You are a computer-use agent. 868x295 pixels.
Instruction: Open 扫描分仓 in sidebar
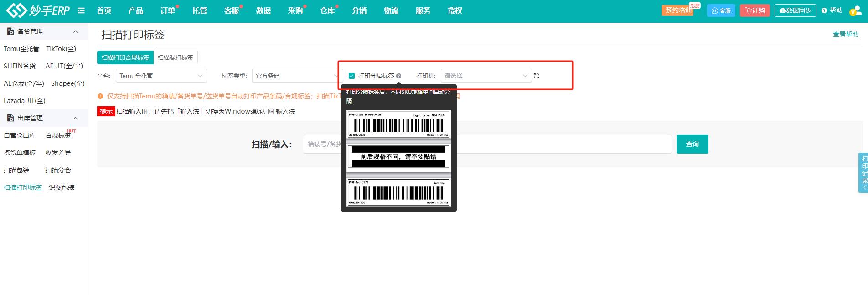point(58,170)
